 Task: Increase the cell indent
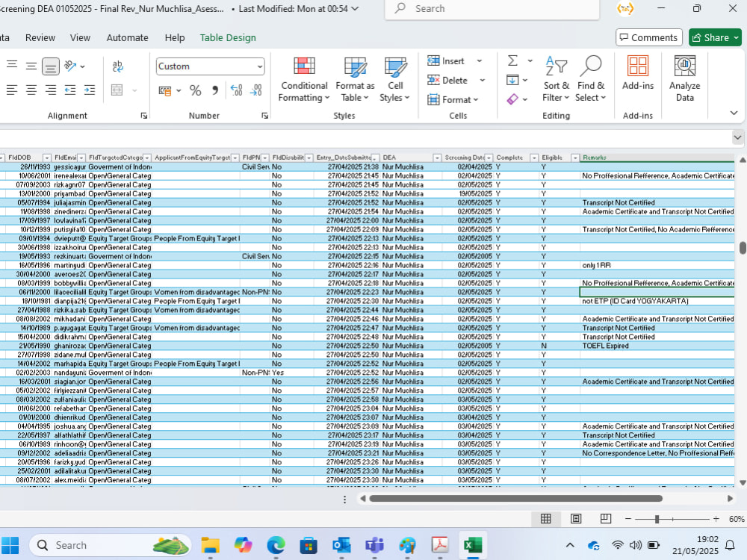click(x=89, y=90)
